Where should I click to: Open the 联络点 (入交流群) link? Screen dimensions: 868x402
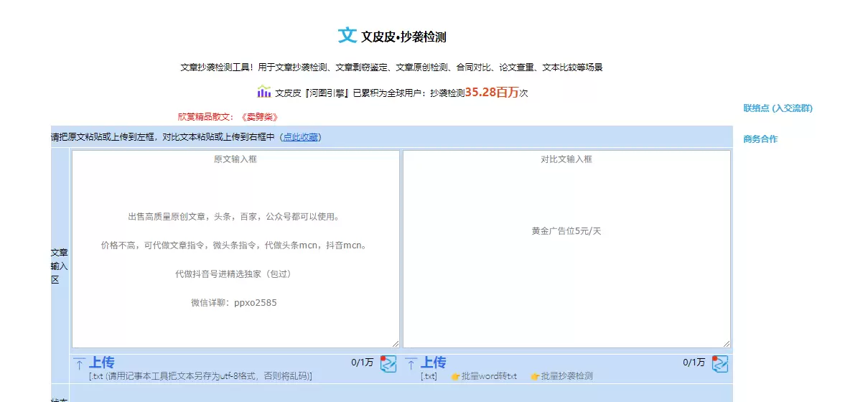pos(778,108)
